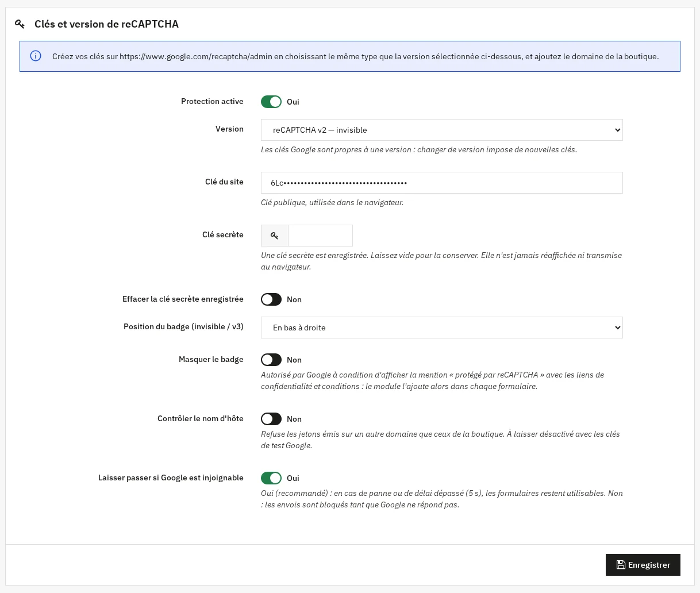Click the 'Une clé secrète est enregistrée' hint
Image resolution: width=700 pixels, height=593 pixels.
tap(441, 261)
